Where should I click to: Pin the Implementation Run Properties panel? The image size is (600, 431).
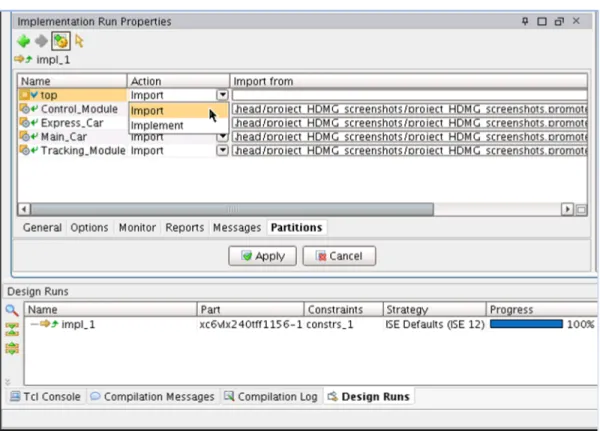pos(525,21)
